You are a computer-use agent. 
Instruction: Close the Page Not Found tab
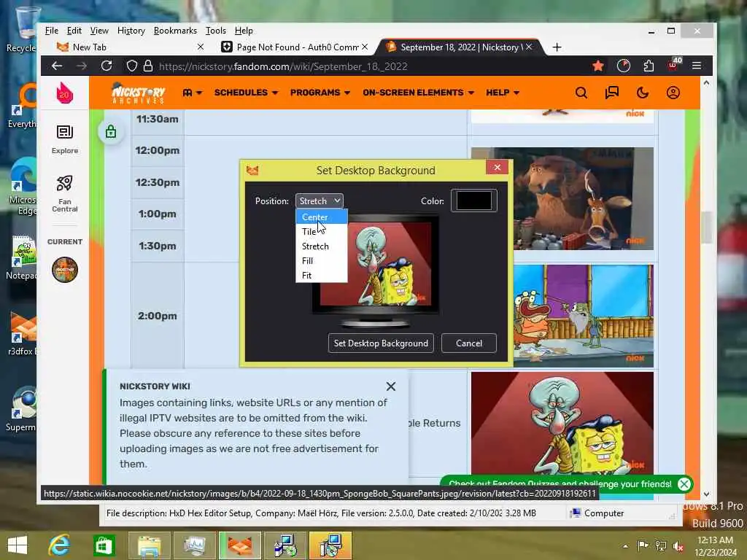coord(365,47)
